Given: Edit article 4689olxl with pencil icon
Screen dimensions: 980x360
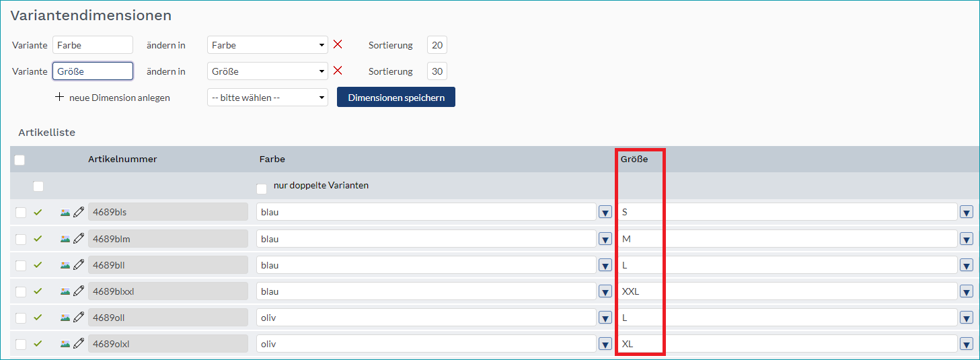Looking at the screenshot, I should (x=79, y=344).
